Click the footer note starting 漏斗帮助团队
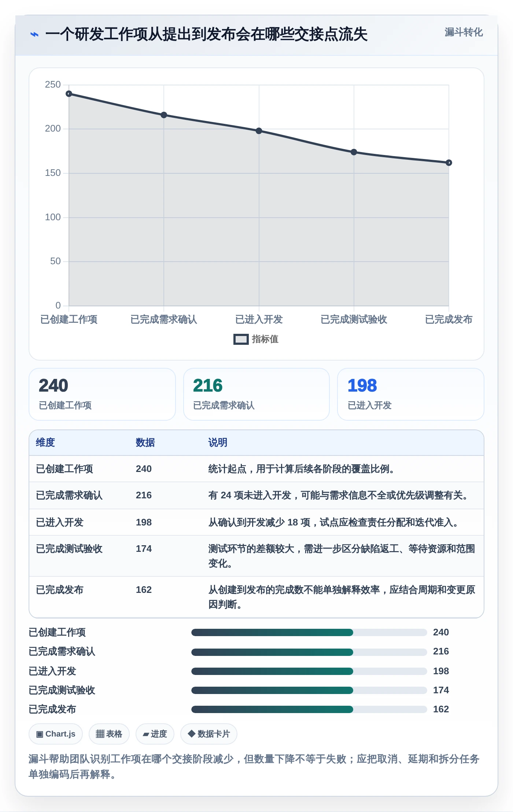Screen dimensions: 513x812 point(254,767)
